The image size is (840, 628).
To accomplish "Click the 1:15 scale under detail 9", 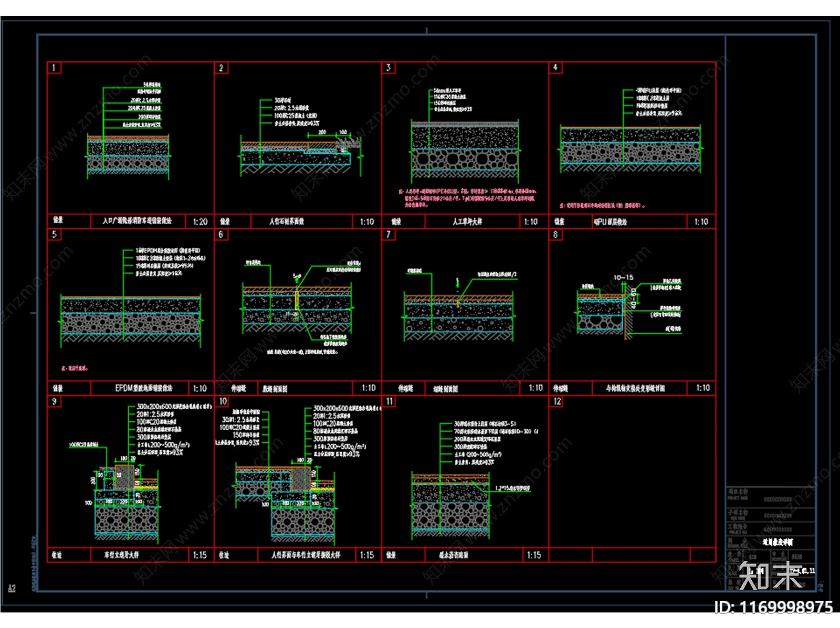I will [199, 555].
